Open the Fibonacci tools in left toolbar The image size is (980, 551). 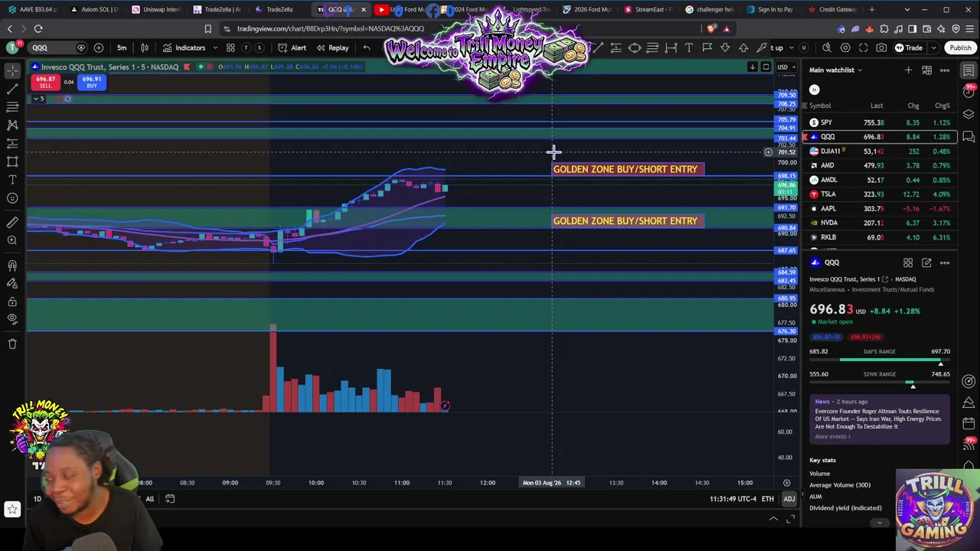pos(12,107)
